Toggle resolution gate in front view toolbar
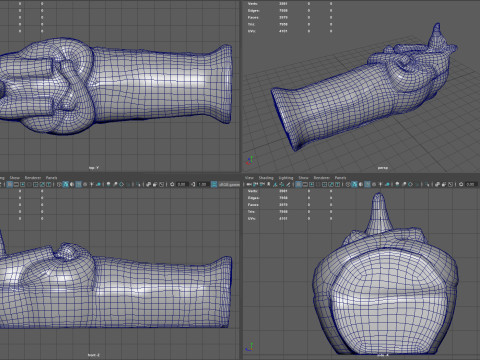480x360 pixels. click(x=22, y=184)
